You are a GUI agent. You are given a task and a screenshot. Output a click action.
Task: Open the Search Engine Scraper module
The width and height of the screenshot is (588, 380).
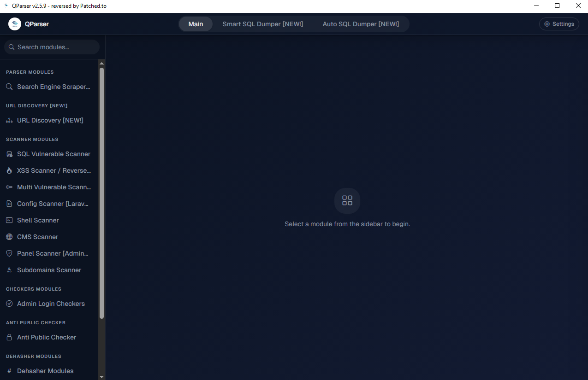pos(48,87)
